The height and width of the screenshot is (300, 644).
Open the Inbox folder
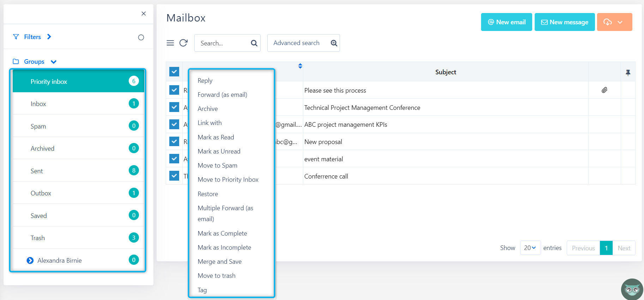(x=78, y=104)
